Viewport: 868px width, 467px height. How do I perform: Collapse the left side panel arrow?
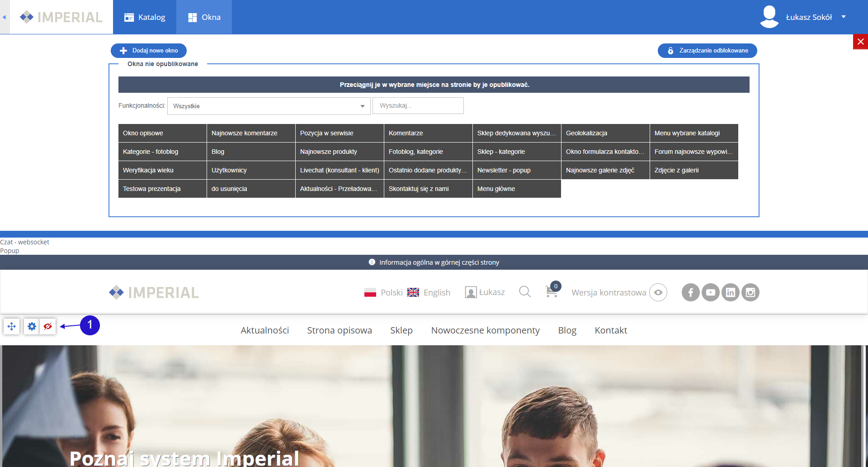click(x=5, y=17)
